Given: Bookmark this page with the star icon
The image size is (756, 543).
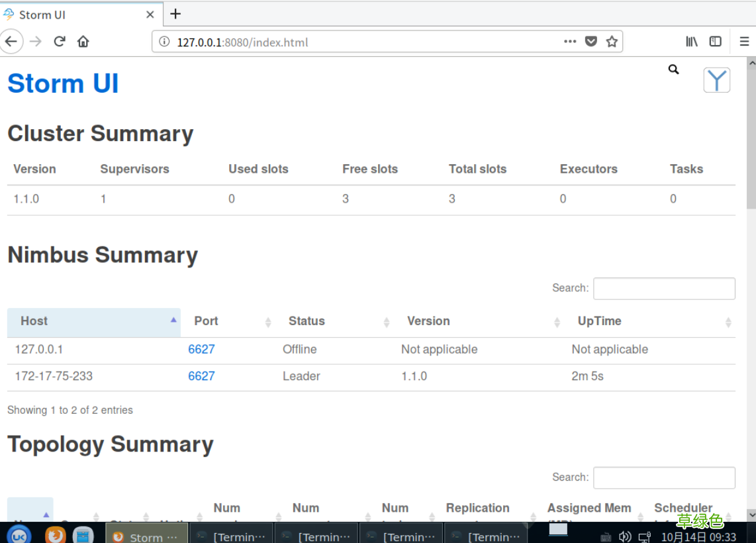Looking at the screenshot, I should point(612,42).
